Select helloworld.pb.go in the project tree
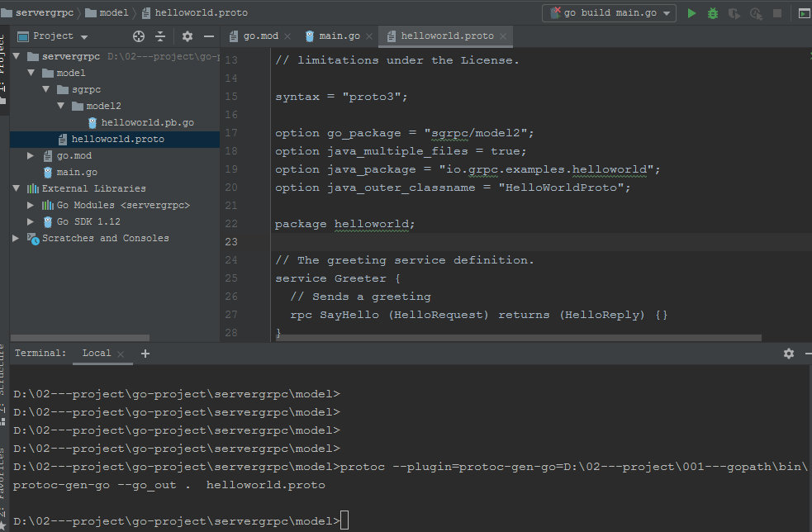Viewport: 812px width, 532px height. 148,122
